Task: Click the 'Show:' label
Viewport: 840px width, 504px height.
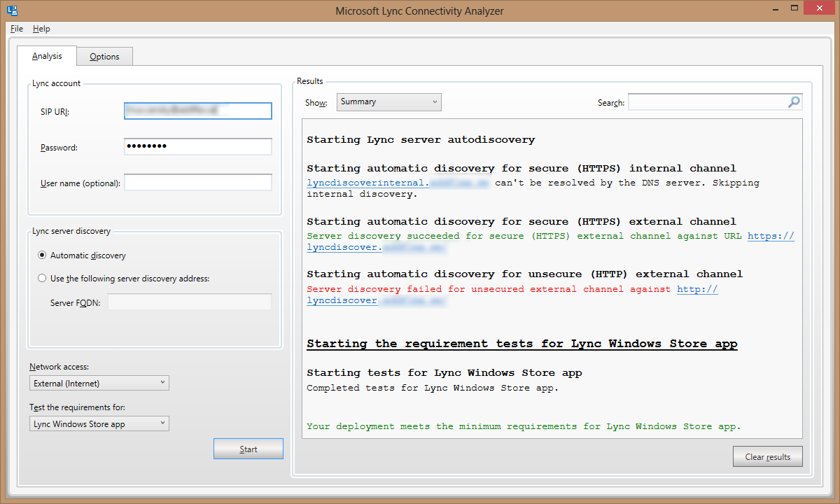Action: (x=316, y=103)
